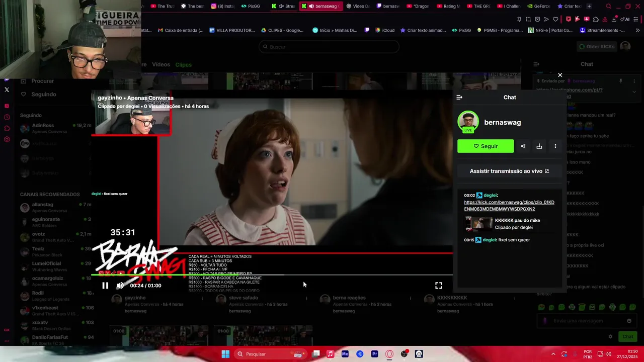Click the Kick search box Buscar
644x362 pixels.
click(x=329, y=47)
